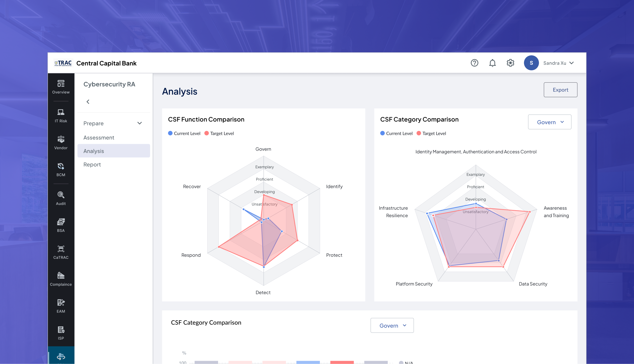Toggle Current Level legend in Category Comparison radar
Image resolution: width=634 pixels, height=364 pixels.
click(396, 133)
